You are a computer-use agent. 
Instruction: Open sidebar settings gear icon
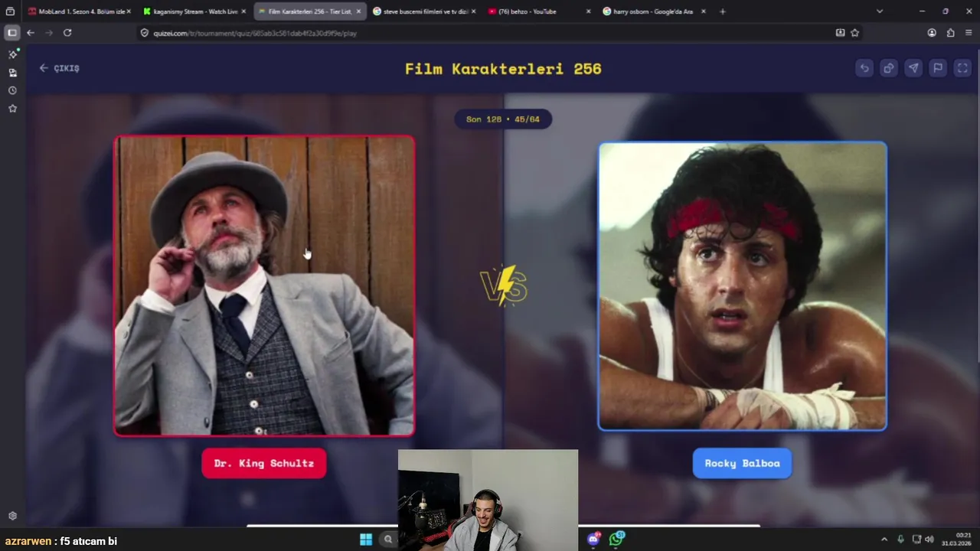click(x=12, y=516)
